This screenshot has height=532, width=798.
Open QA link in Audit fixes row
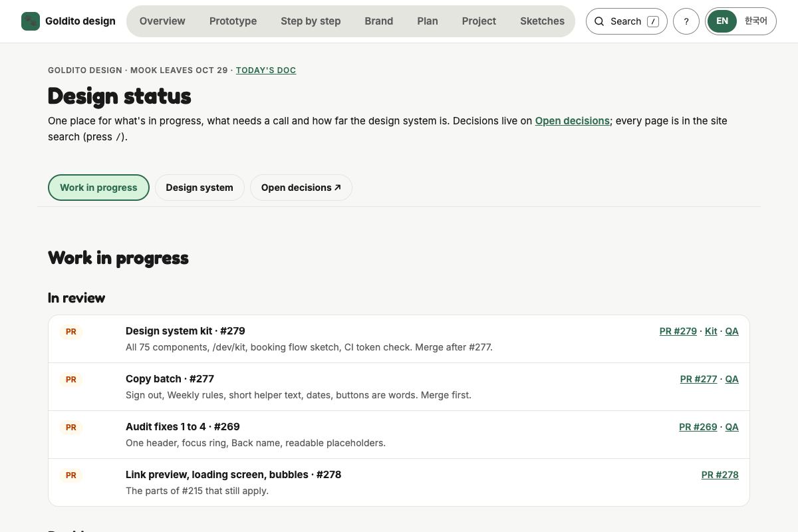[x=731, y=427]
